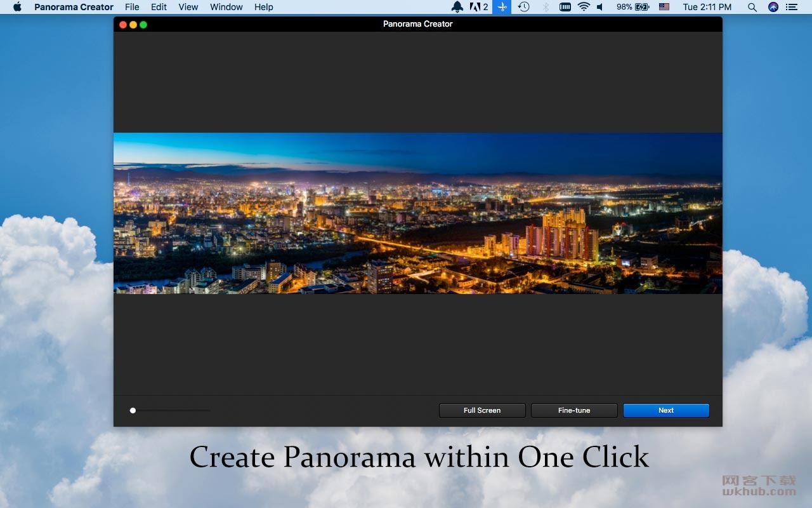Open the Adobe menu bar icon
This screenshot has width=812, height=508.
(479, 7)
